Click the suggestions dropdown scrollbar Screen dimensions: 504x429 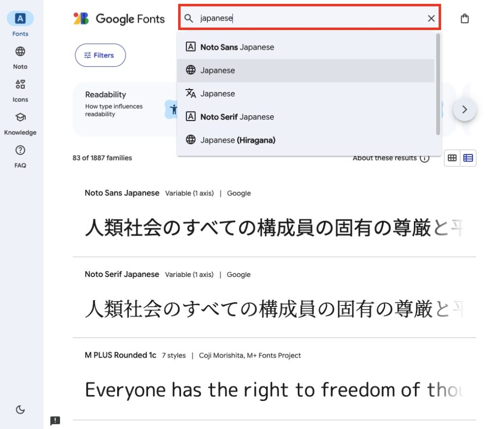pos(438,84)
